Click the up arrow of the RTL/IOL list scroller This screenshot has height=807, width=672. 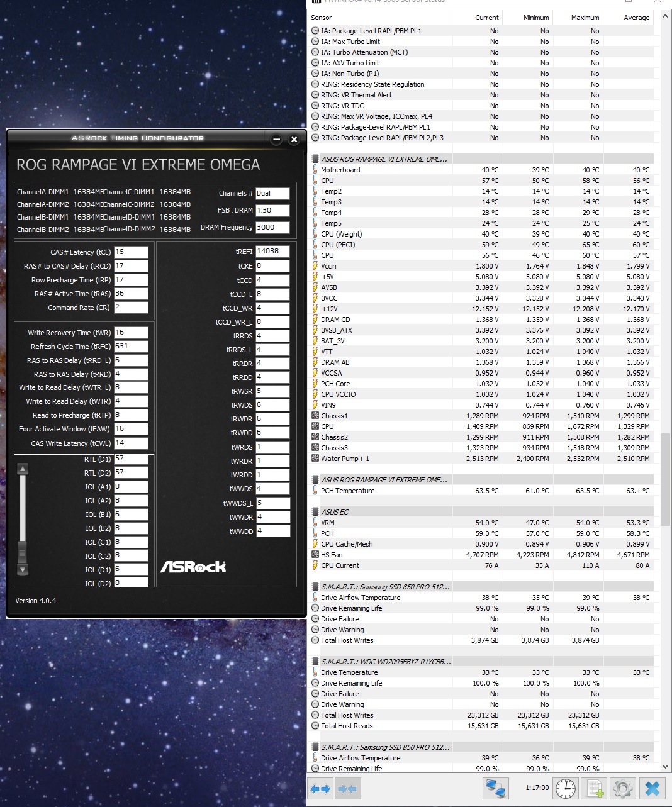click(23, 469)
